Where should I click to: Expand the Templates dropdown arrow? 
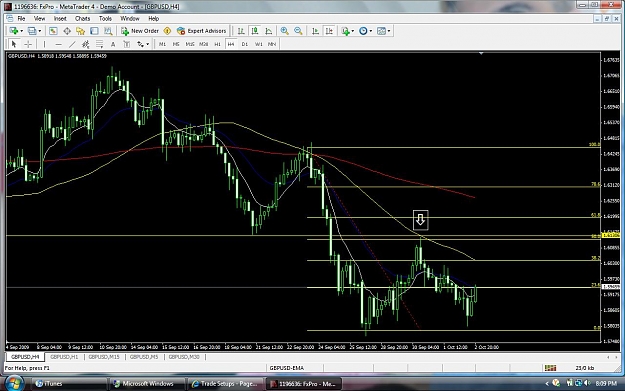point(389,31)
